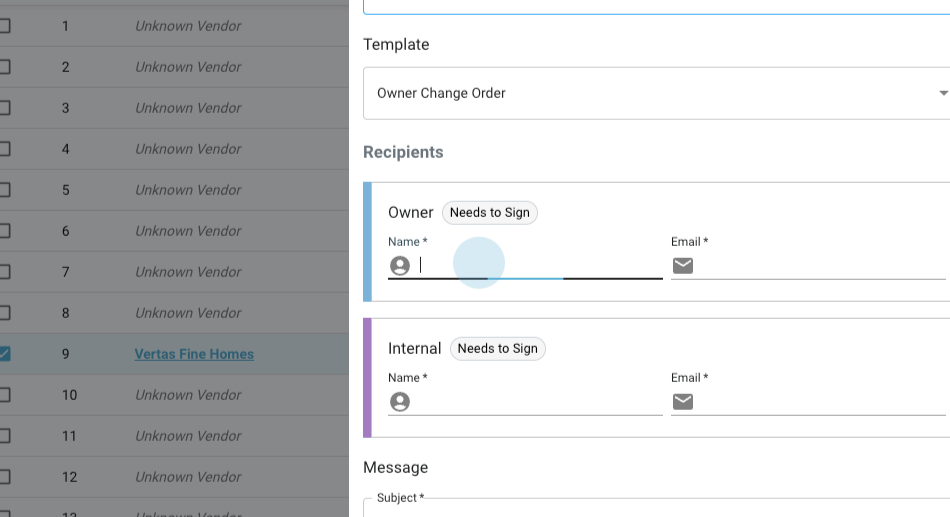This screenshot has width=950, height=517.
Task: Select the Unknown Vendor entry in row 3
Action: [188, 108]
